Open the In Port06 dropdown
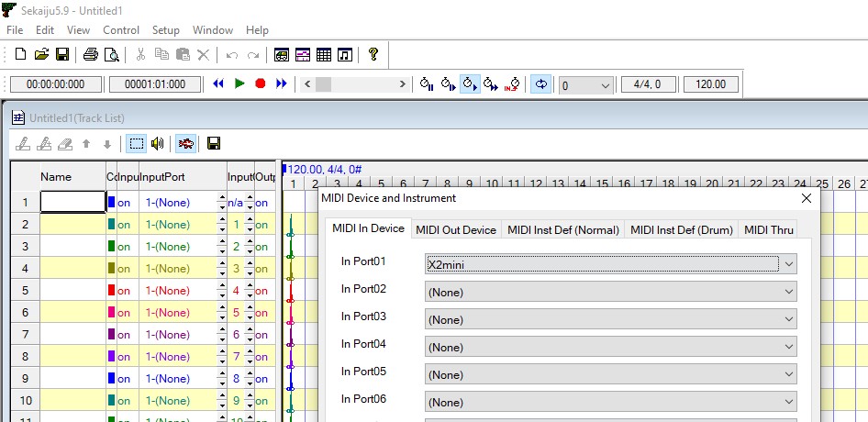This screenshot has width=868, height=422. [x=610, y=402]
